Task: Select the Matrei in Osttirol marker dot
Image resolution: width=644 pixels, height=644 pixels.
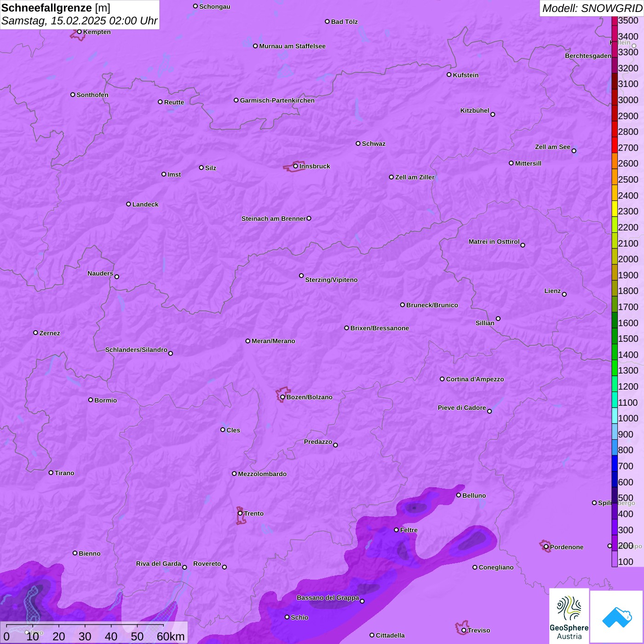Action: pyautogui.click(x=523, y=245)
